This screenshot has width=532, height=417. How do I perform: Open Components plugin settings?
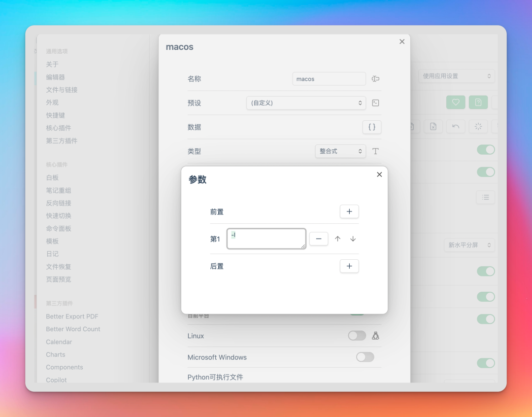tap(64, 367)
